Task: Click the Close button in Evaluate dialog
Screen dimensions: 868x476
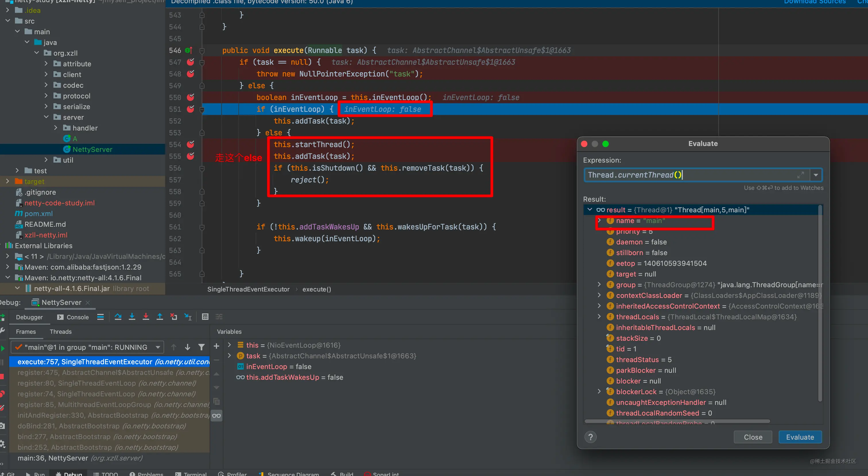Action: (x=753, y=437)
